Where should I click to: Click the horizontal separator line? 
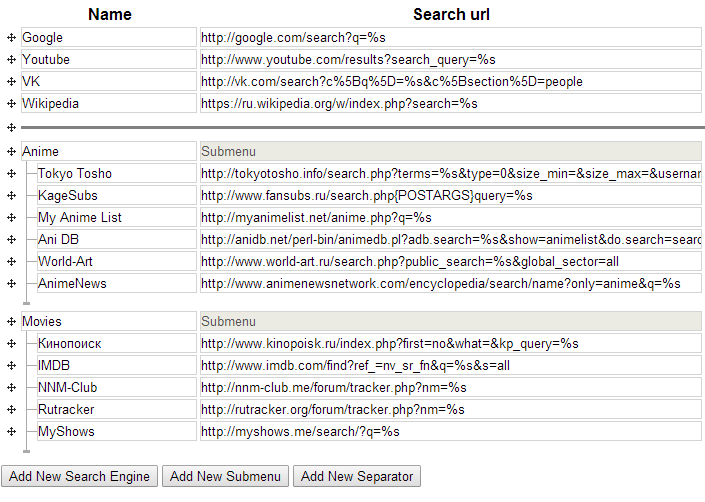362,128
